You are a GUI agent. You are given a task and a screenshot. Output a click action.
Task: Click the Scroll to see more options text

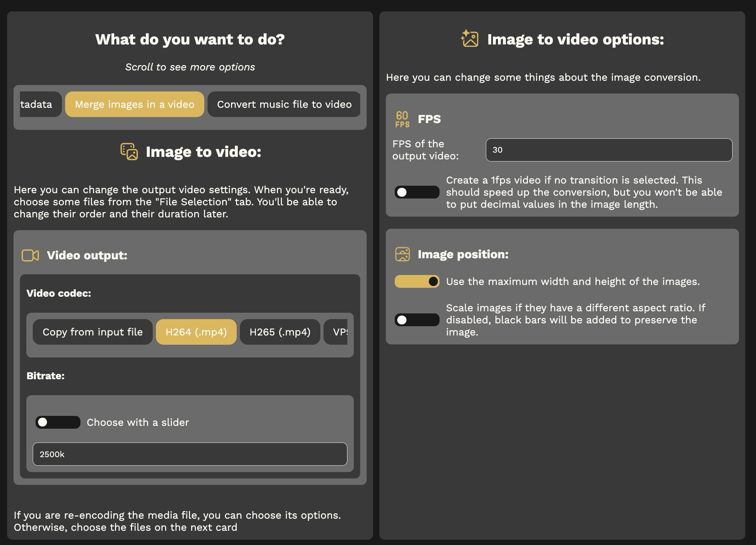tap(190, 67)
